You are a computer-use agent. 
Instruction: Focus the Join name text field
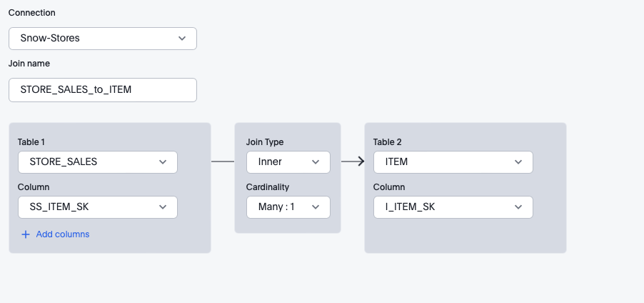coord(102,90)
